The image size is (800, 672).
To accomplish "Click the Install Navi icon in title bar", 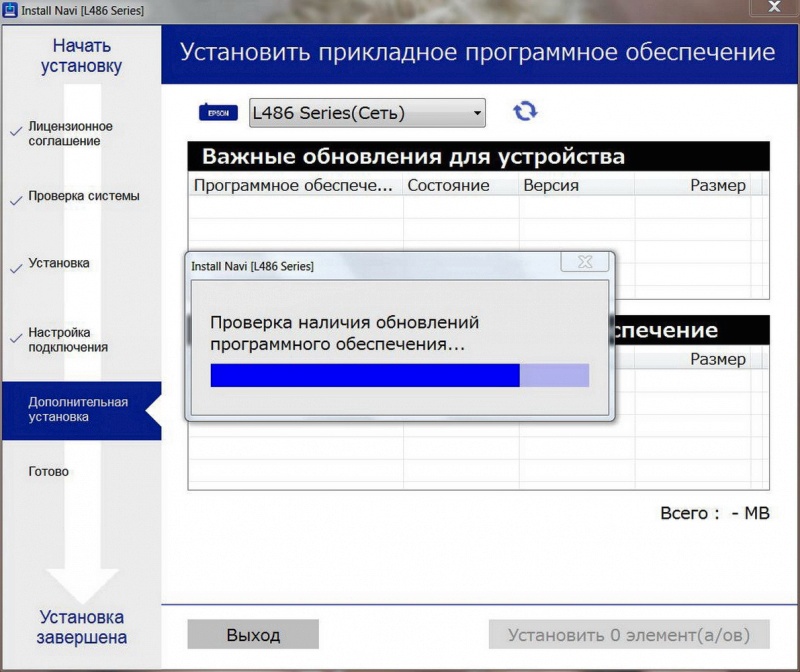I will (12, 8).
